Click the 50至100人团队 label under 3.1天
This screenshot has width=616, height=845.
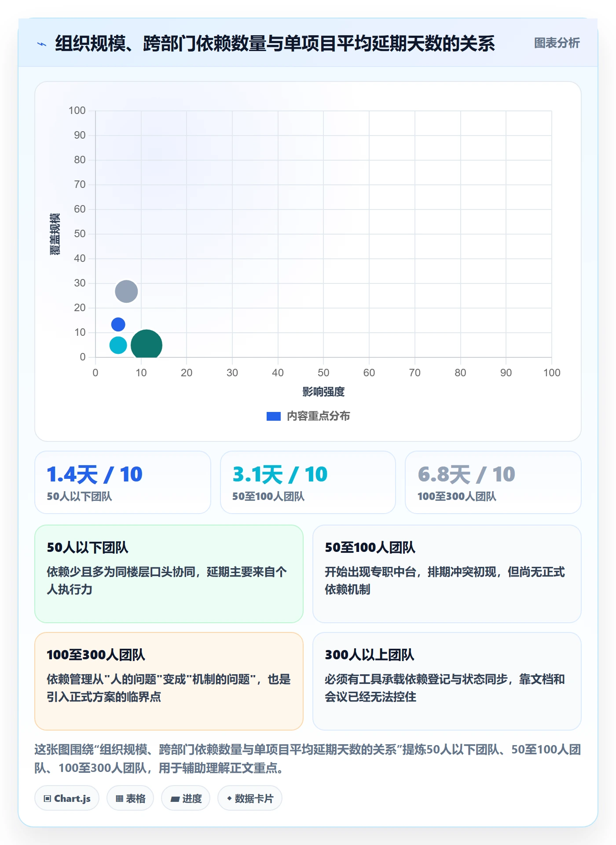click(x=268, y=496)
